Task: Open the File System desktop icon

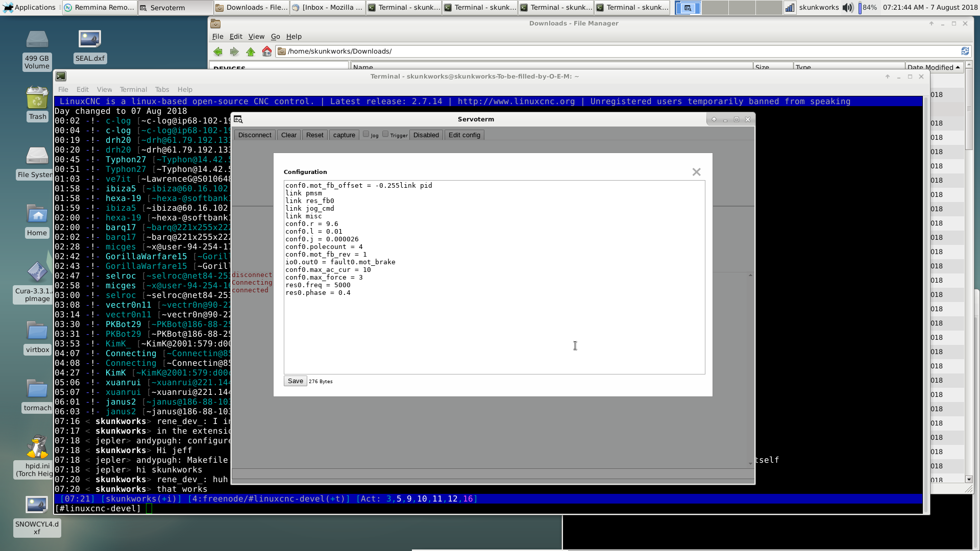Action: pos(35,162)
